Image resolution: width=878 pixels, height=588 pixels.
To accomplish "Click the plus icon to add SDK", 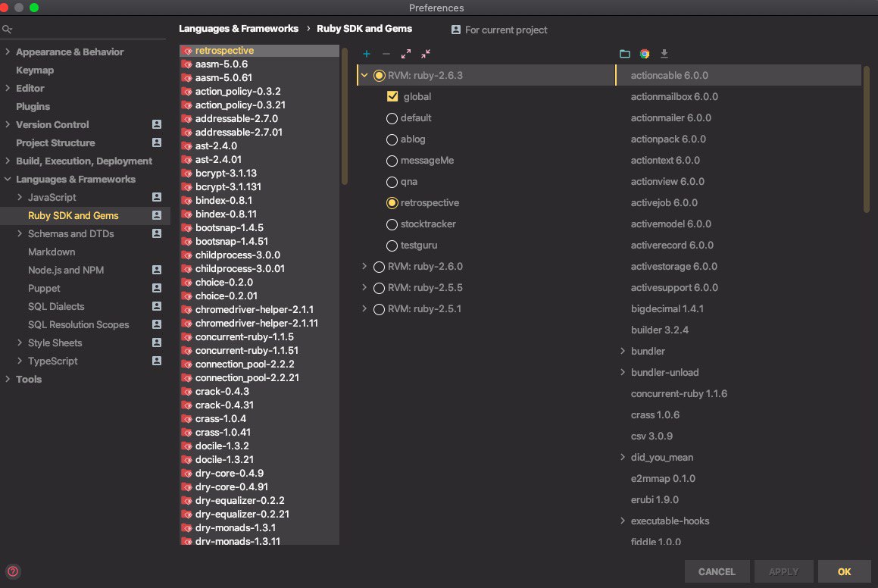I will click(x=366, y=54).
